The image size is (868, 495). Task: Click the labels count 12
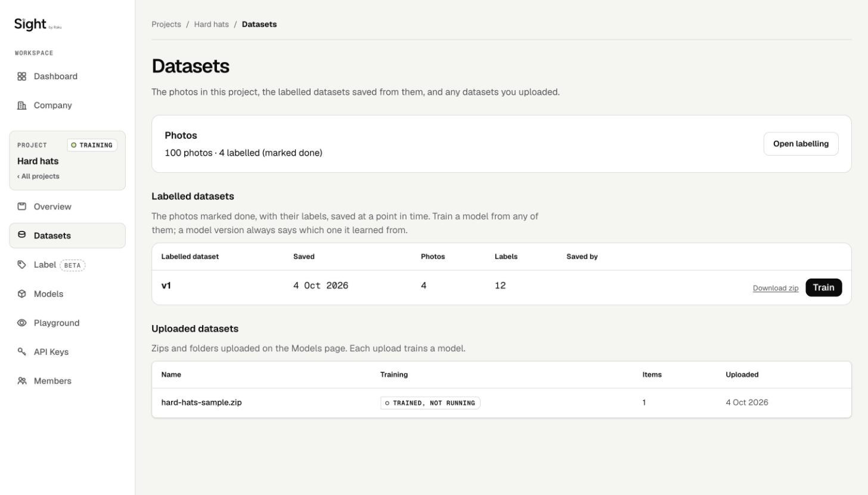point(500,286)
